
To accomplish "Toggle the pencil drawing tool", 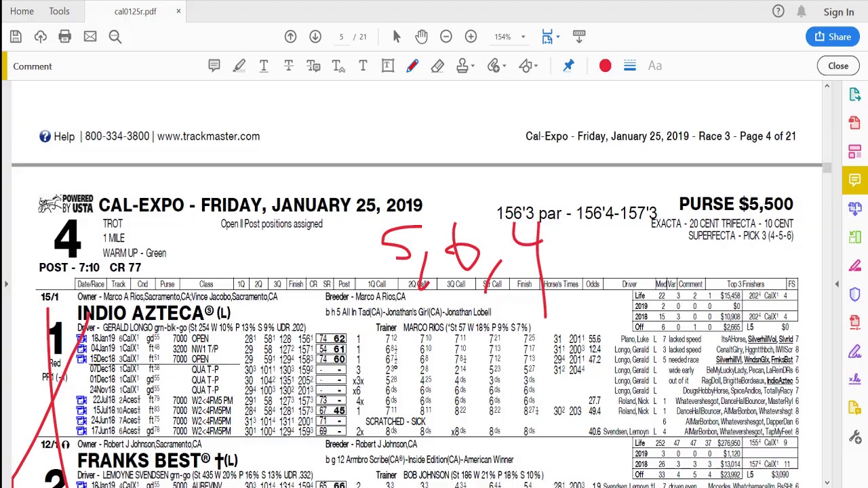I will click(412, 66).
